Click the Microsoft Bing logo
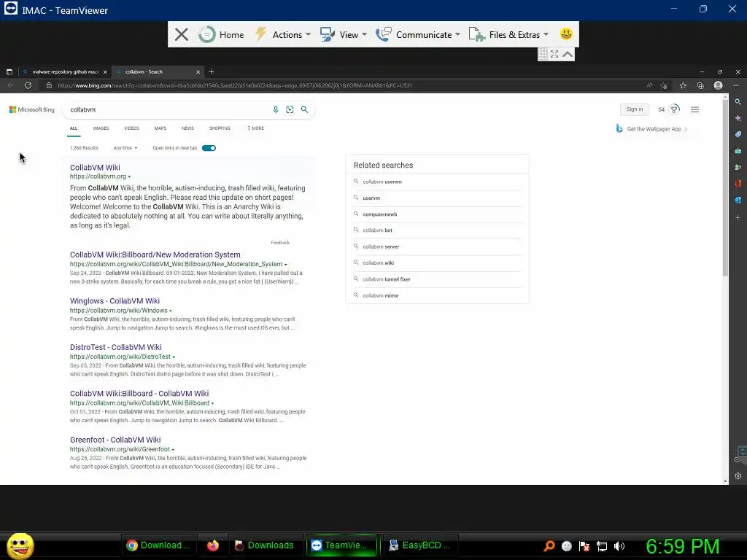The height and width of the screenshot is (560, 747). [x=32, y=109]
